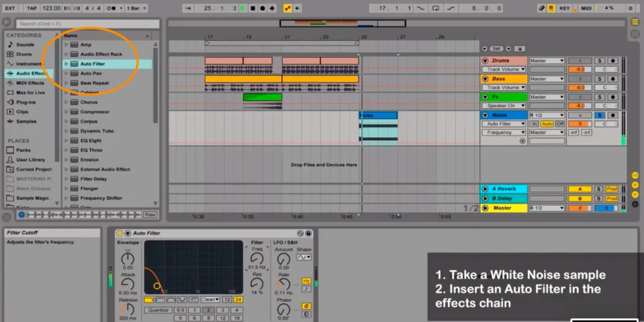Viewport: 644px width, 322px height.
Task: Open the Noise Auto Filter device chooser
Action: click(504, 124)
